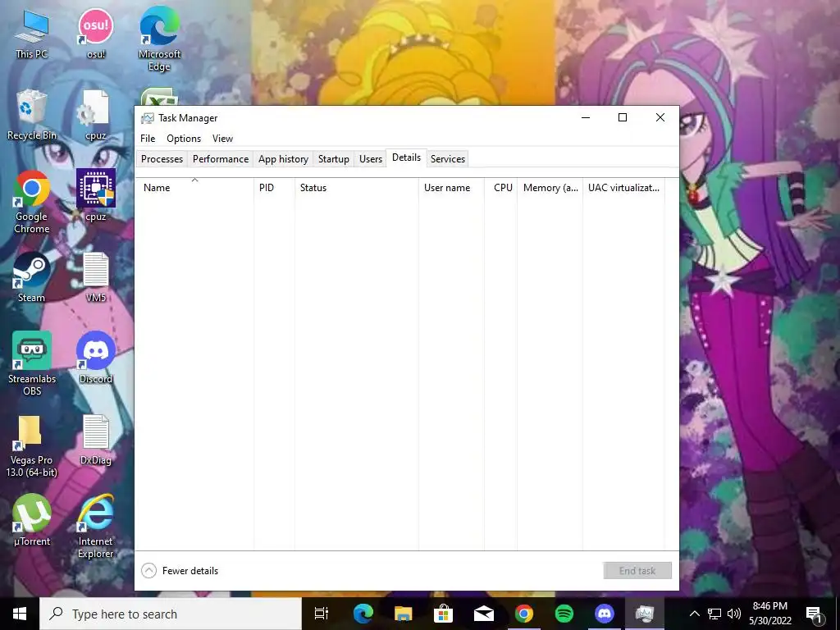Open the volume control tray icon
Screen dimensions: 840x630
pos(734,614)
